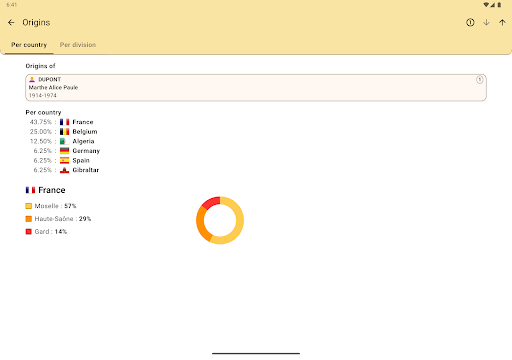Screen dimensions: 512x360
Task: Click the Spain country label
Action: 81,160
